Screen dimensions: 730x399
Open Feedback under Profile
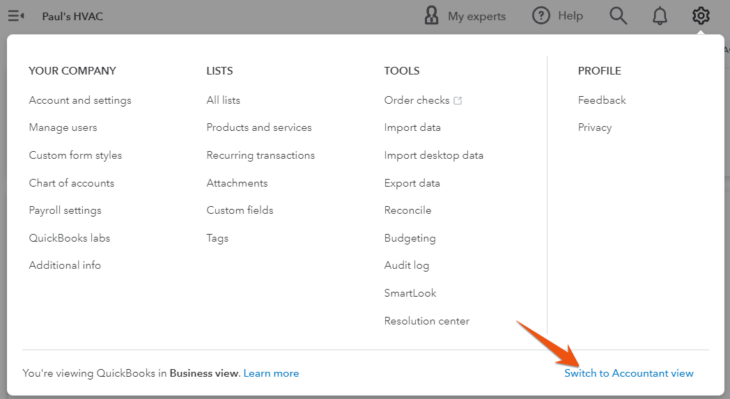tap(602, 100)
